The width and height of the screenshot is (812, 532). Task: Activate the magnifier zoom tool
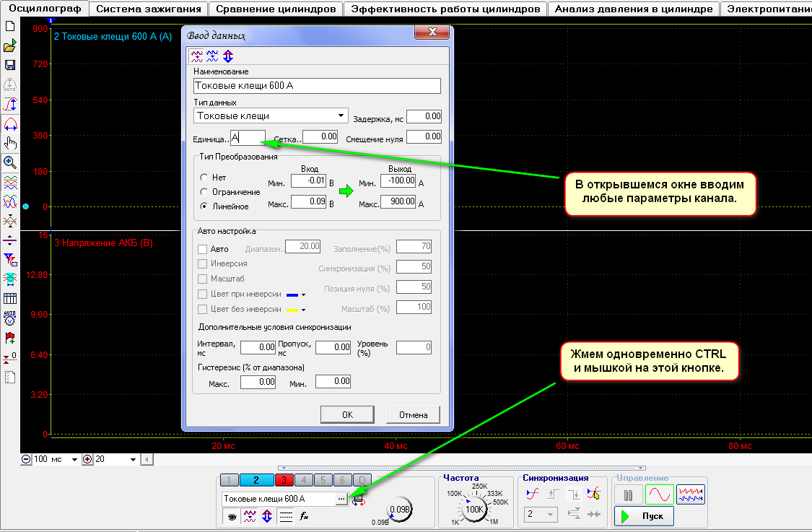click(10, 162)
